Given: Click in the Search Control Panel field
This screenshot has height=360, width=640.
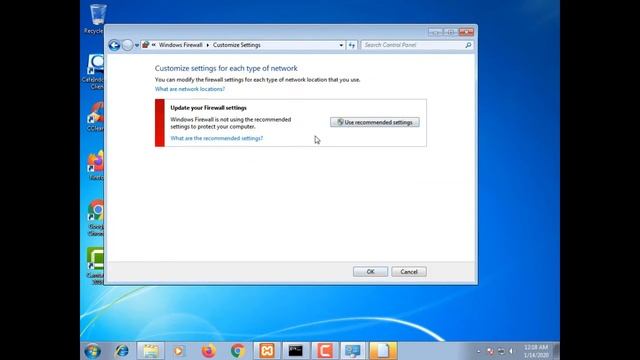Looking at the screenshot, I should [x=412, y=45].
